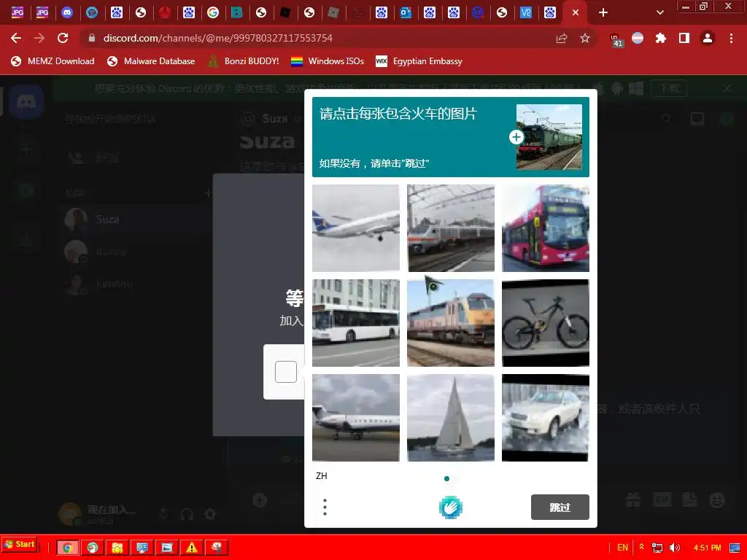Open the Bonzi BUDDY! bookmark
This screenshot has height=560, width=747.
coord(243,61)
